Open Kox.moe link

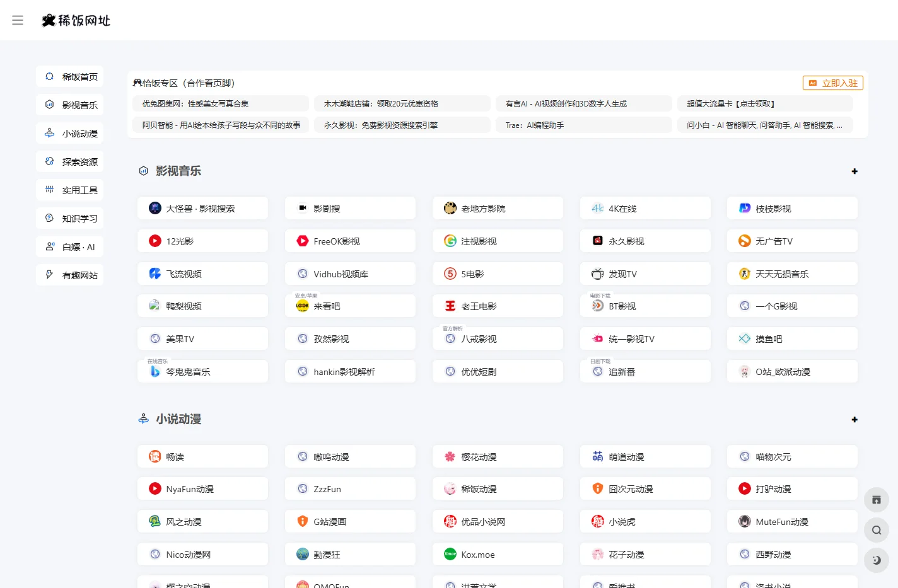click(498, 554)
